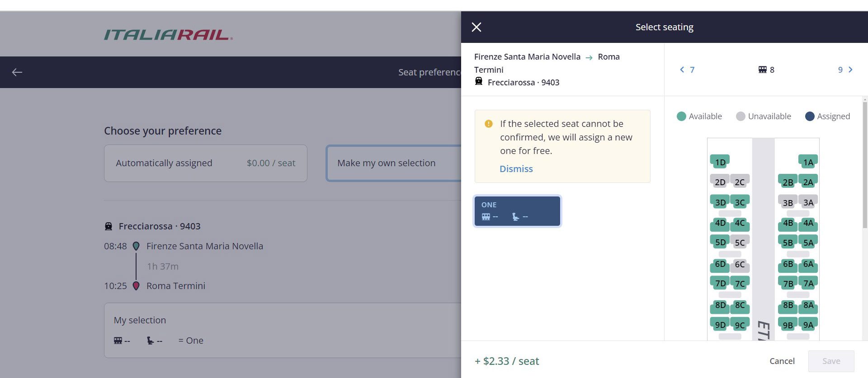Select available seat 1A
The width and height of the screenshot is (868, 378).
point(807,162)
